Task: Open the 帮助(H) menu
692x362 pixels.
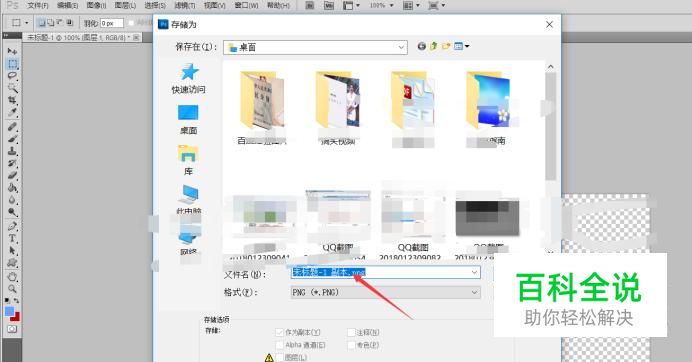Action: click(x=278, y=6)
